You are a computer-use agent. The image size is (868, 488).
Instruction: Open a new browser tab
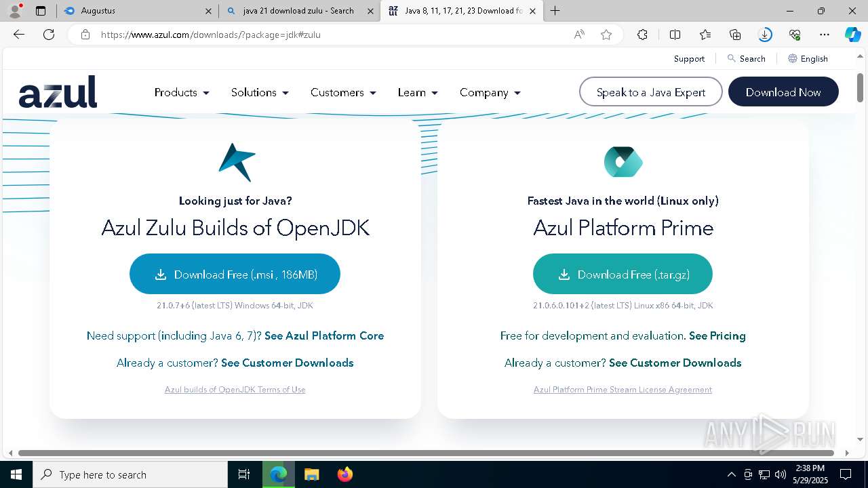click(x=555, y=11)
